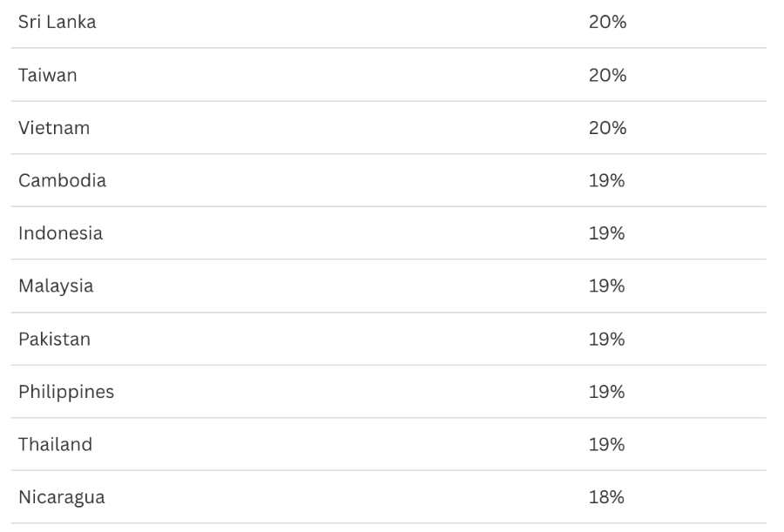
Task: Select the Philippines 19% rate
Action: tap(606, 392)
